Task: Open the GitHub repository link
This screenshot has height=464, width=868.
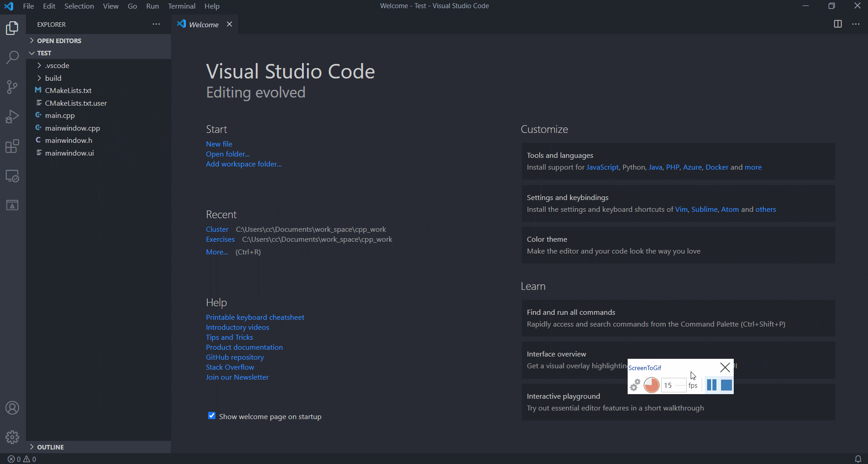Action: [235, 357]
